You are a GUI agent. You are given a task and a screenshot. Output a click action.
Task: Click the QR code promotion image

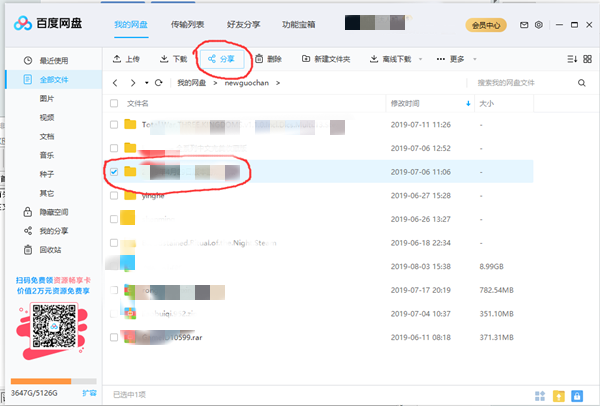54,326
